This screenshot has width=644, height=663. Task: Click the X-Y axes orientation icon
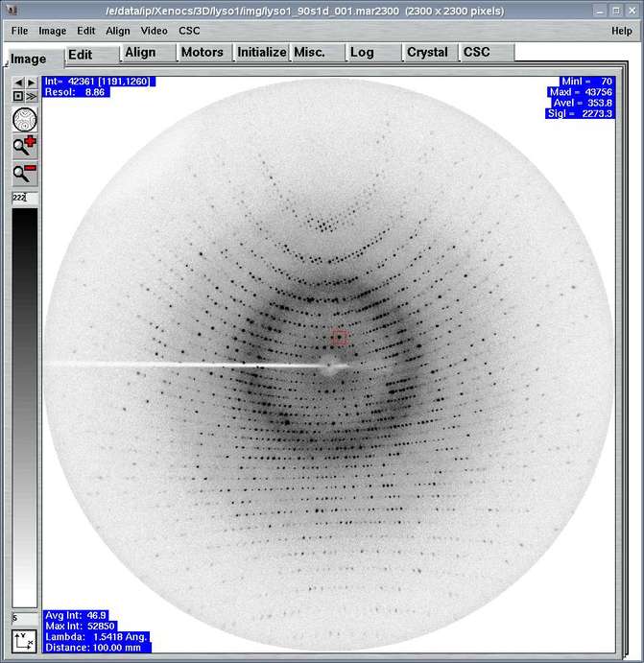coord(24,641)
